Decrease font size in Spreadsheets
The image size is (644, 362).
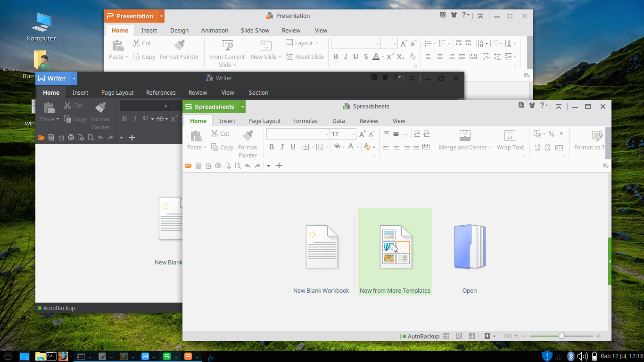pos(372,134)
